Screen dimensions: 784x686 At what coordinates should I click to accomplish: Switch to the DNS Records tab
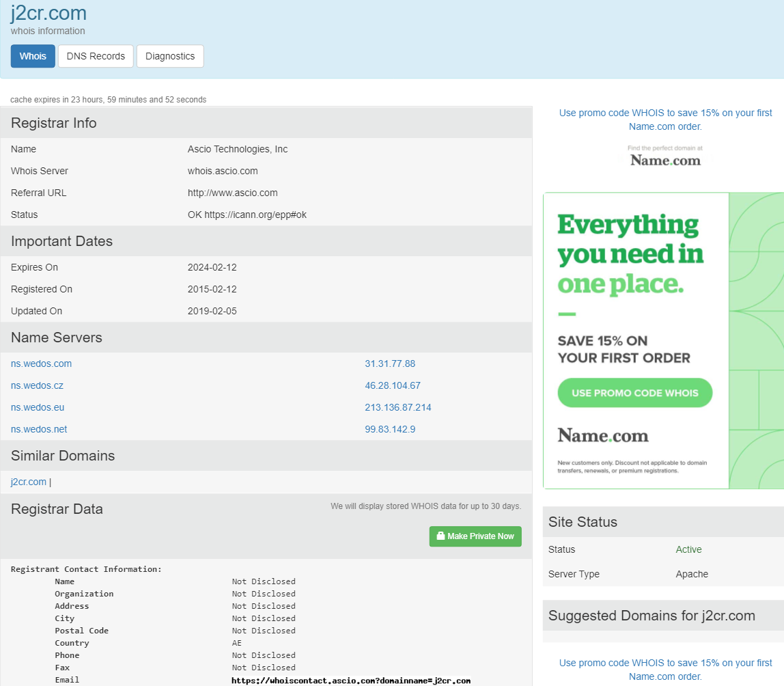(x=96, y=56)
